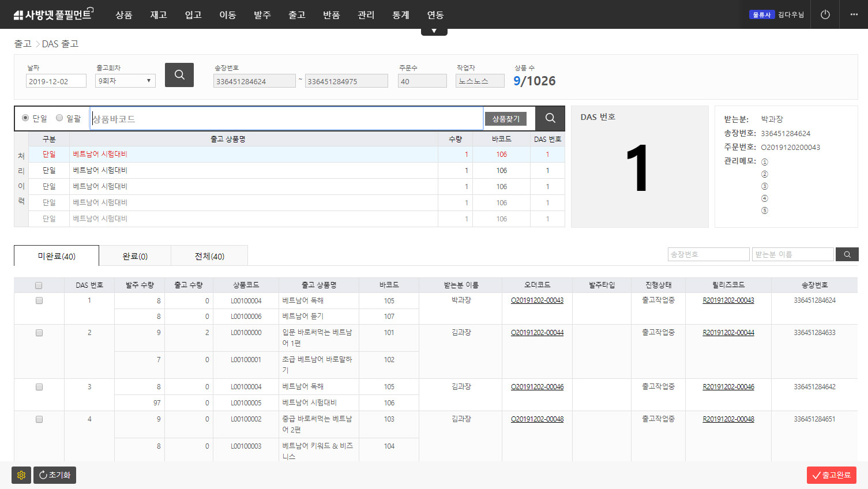Select the 단일 radio button

click(25, 118)
